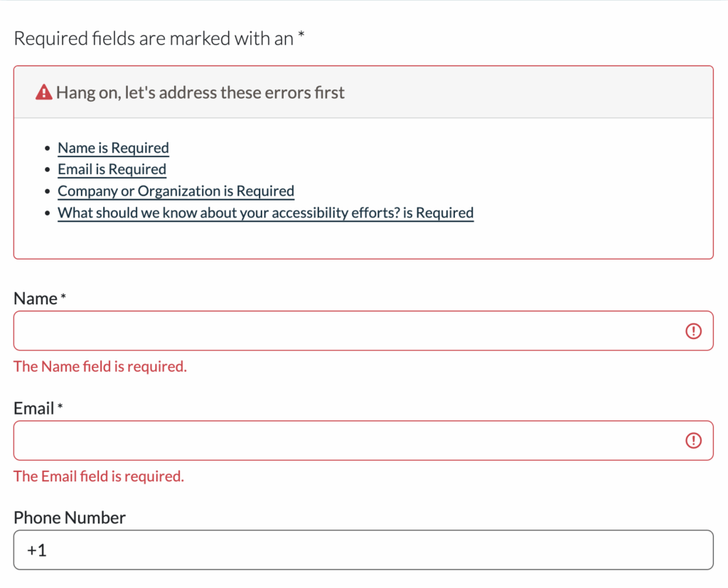Viewport: 728px width, 588px height.
Task: Click the 'Phone Number' label
Action: [x=70, y=518]
